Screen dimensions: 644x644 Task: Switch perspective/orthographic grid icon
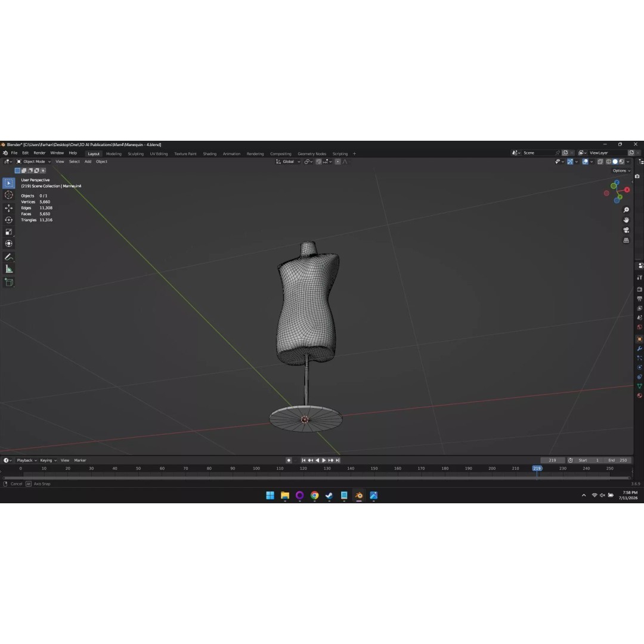click(626, 240)
